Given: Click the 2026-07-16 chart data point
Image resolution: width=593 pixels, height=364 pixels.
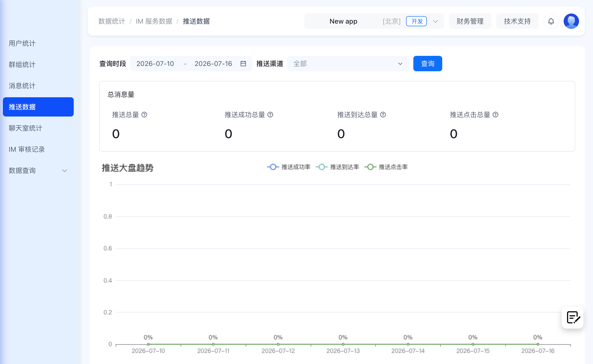Looking at the screenshot, I should tap(538, 344).
